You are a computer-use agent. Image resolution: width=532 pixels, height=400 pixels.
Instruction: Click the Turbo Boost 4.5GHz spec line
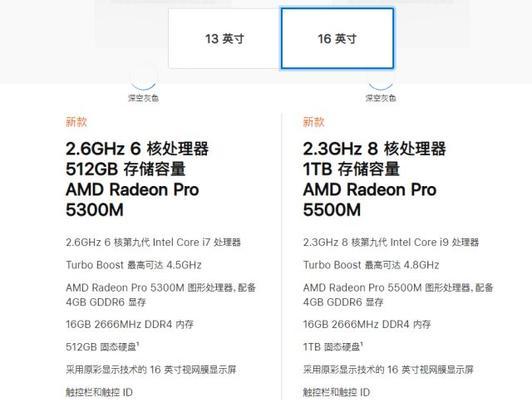(x=134, y=265)
